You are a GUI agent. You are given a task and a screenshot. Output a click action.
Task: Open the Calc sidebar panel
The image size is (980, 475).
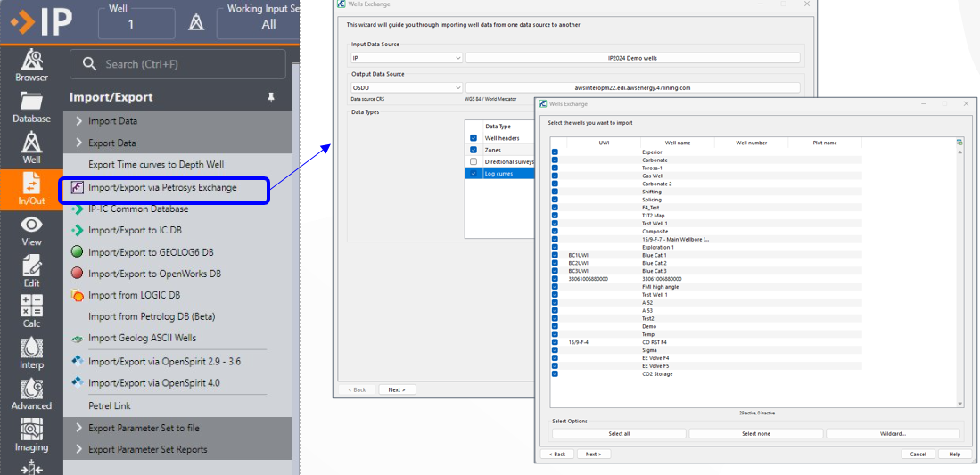tap(31, 312)
